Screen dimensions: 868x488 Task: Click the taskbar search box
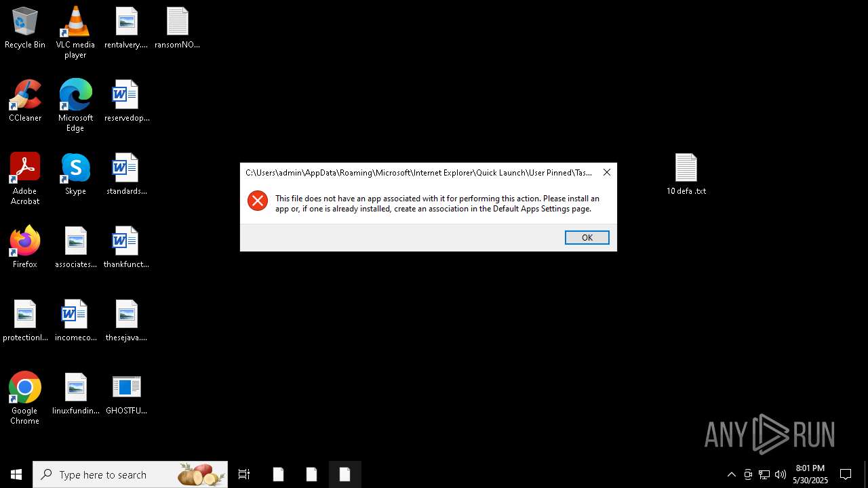(130, 474)
